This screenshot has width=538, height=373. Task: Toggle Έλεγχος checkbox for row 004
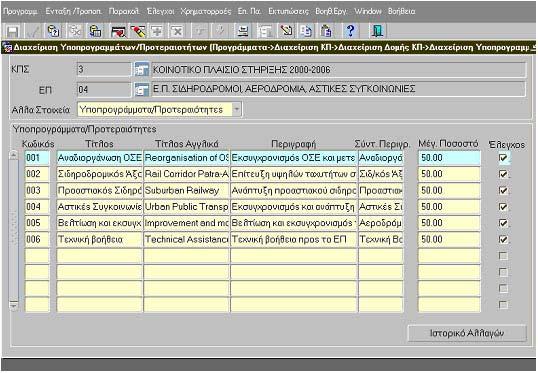[503, 207]
